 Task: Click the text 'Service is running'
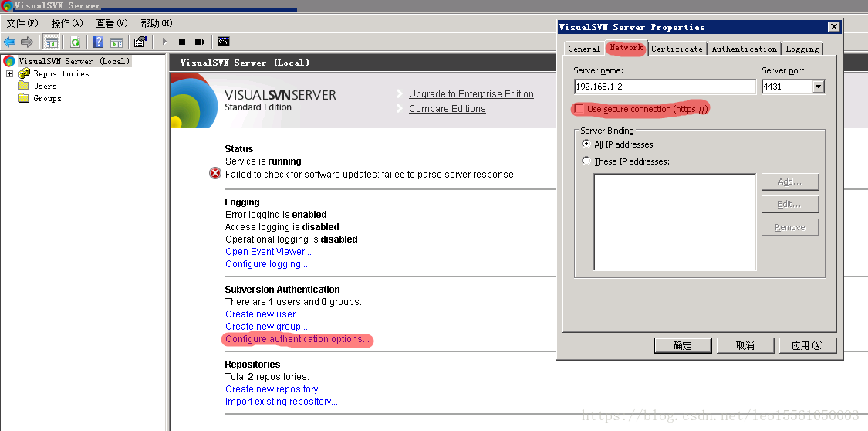(x=263, y=161)
